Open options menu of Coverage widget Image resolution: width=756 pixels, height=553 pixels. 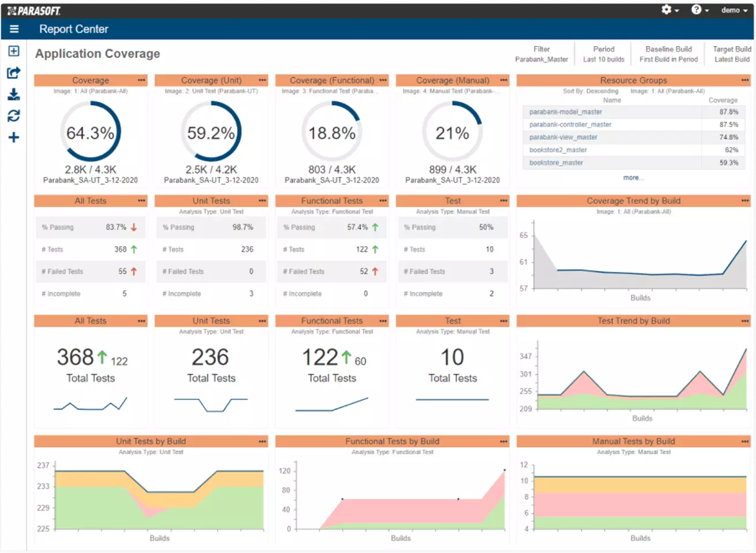click(141, 80)
